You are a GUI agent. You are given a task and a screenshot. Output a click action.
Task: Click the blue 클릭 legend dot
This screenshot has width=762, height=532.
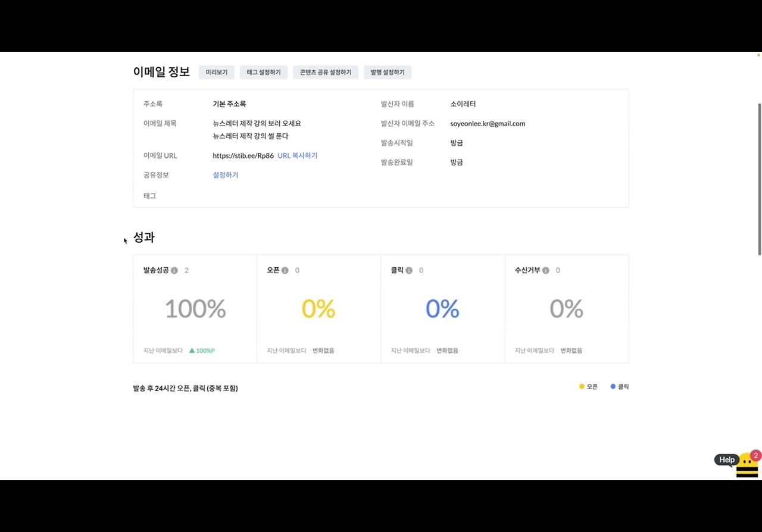(613, 387)
